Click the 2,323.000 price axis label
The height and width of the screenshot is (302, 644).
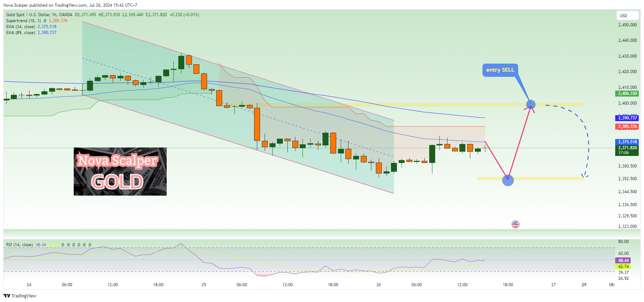coord(627,226)
